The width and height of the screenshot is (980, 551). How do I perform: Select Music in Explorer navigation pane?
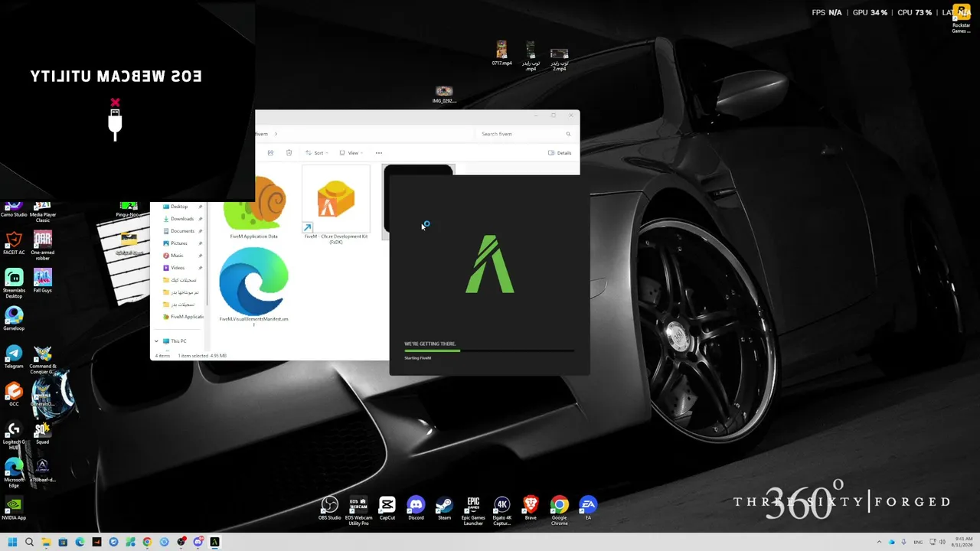(177, 256)
